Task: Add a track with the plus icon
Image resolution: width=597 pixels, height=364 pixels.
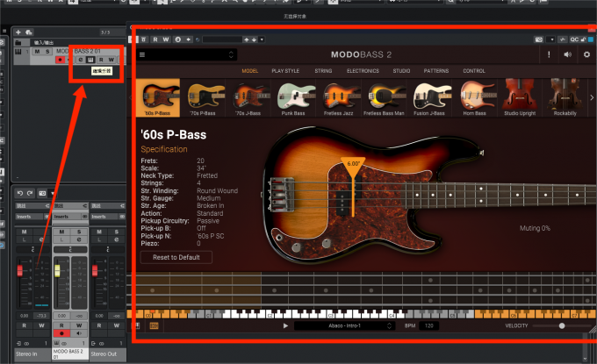Action: click(18, 32)
